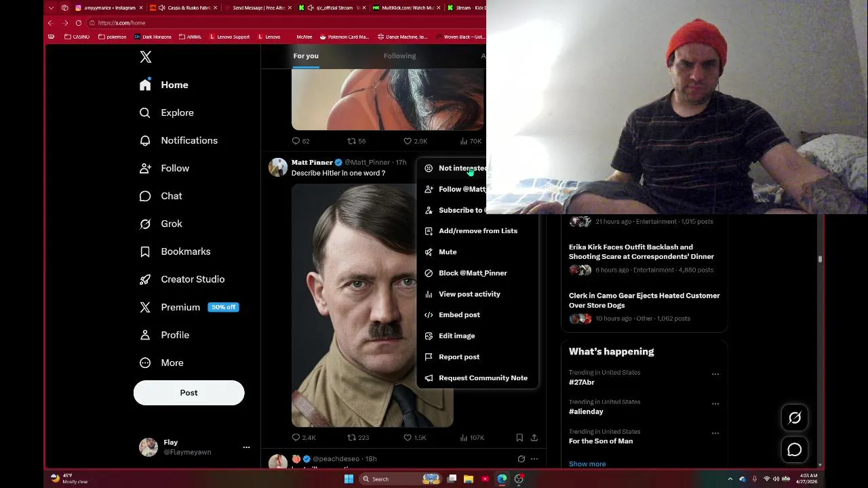Open the Follow page in the sidebar

[x=164, y=168]
